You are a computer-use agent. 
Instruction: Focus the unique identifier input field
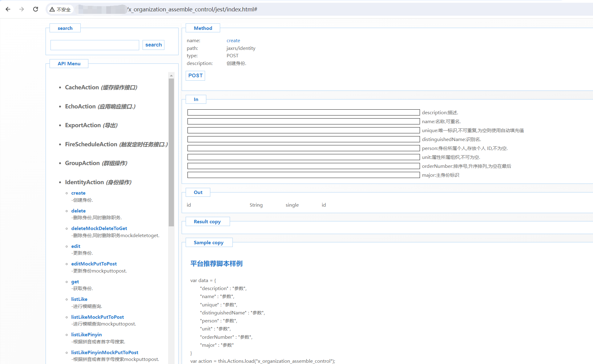tap(303, 131)
